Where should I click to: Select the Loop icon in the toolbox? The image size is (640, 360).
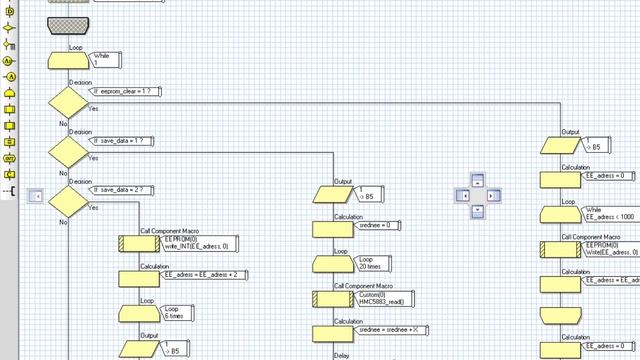point(9,93)
